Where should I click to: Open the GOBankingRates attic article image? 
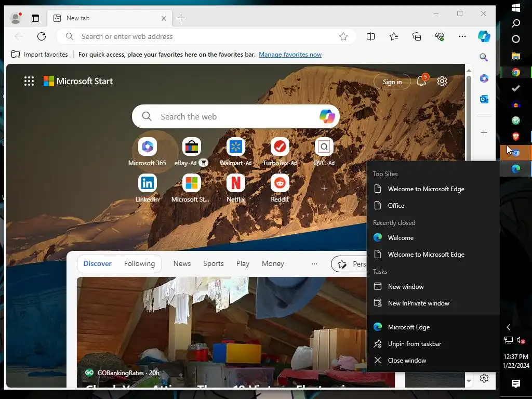pos(221,332)
